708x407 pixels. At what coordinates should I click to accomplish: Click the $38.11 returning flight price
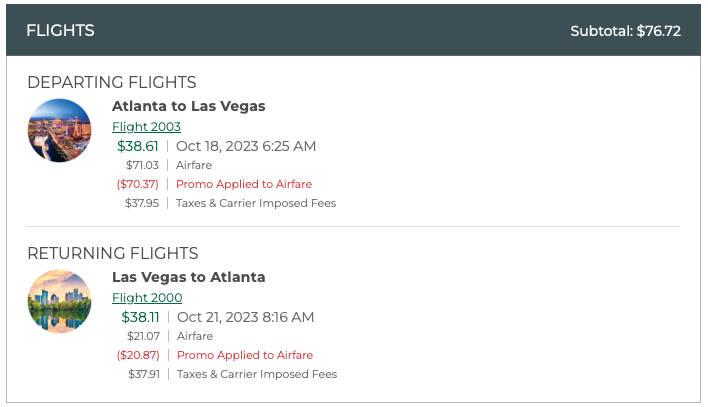pyautogui.click(x=139, y=317)
